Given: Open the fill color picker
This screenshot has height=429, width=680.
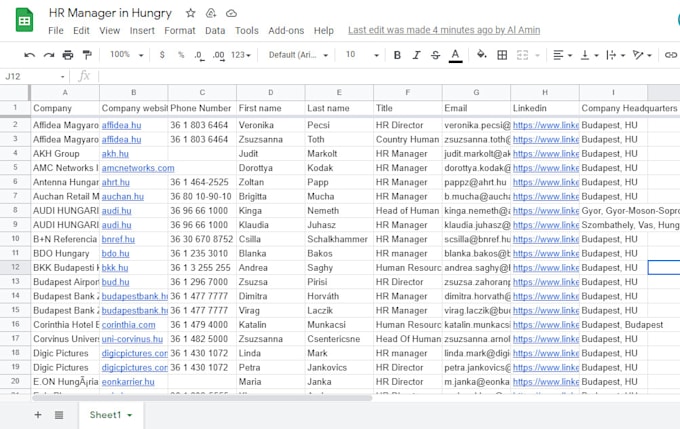Looking at the screenshot, I should coord(481,55).
